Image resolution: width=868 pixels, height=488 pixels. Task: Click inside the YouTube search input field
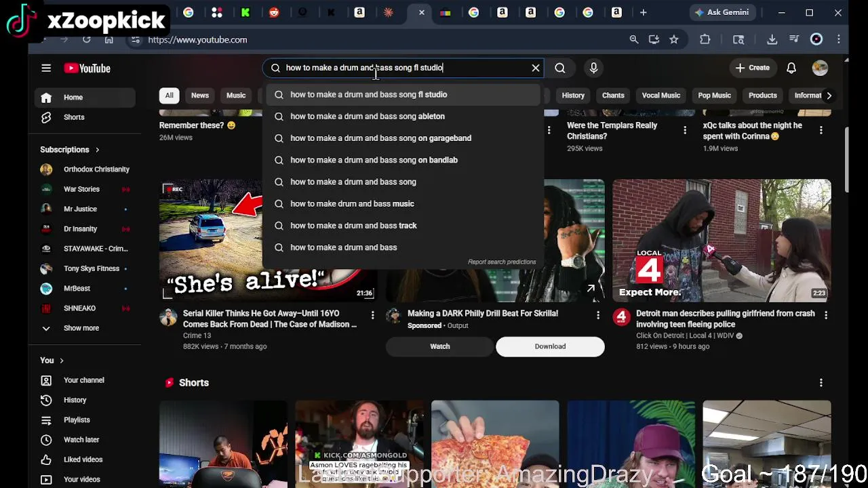click(x=404, y=68)
